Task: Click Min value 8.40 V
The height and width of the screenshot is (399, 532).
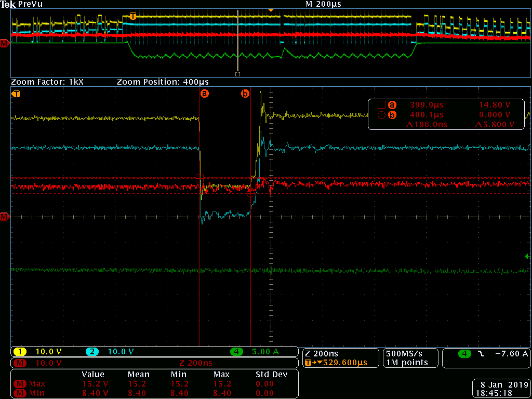Action: click(x=95, y=394)
